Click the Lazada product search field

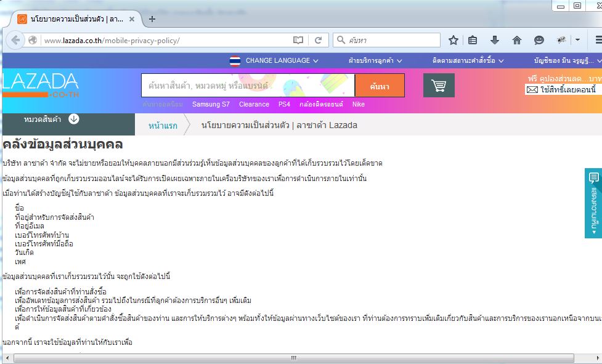(248, 85)
